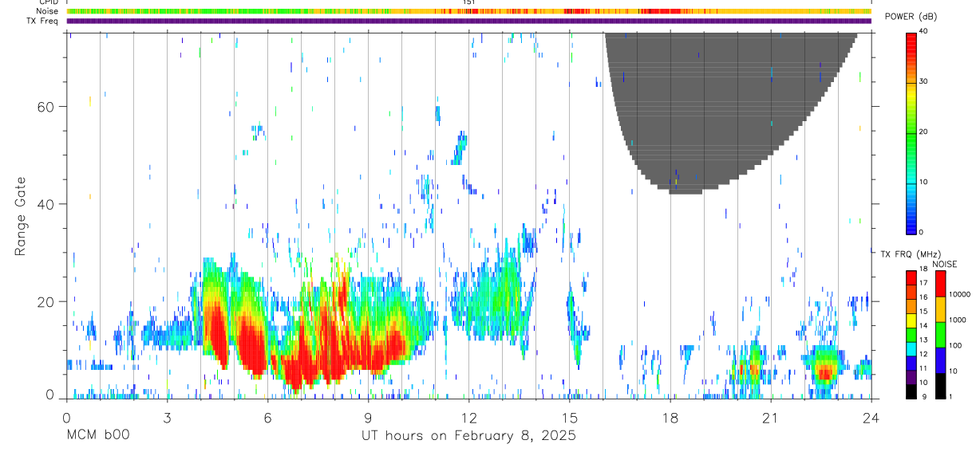The image size is (980, 452).
Task: Click the 'TX Freq' row label at top left
Action: tap(42, 21)
